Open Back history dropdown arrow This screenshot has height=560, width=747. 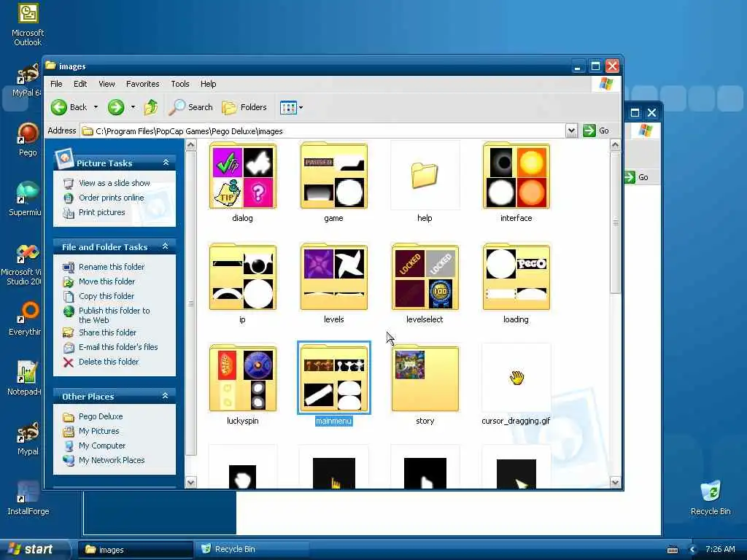click(x=96, y=107)
